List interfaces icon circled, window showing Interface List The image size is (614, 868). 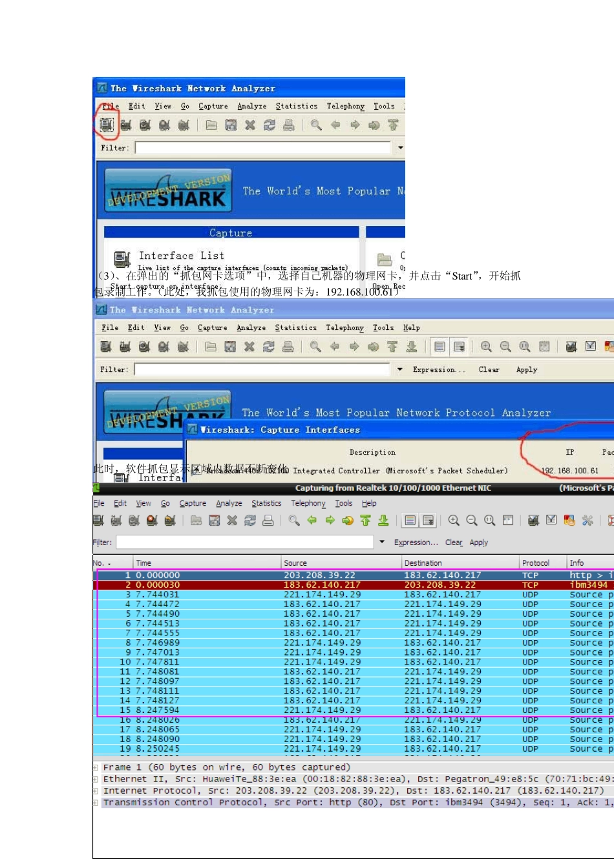point(107,125)
